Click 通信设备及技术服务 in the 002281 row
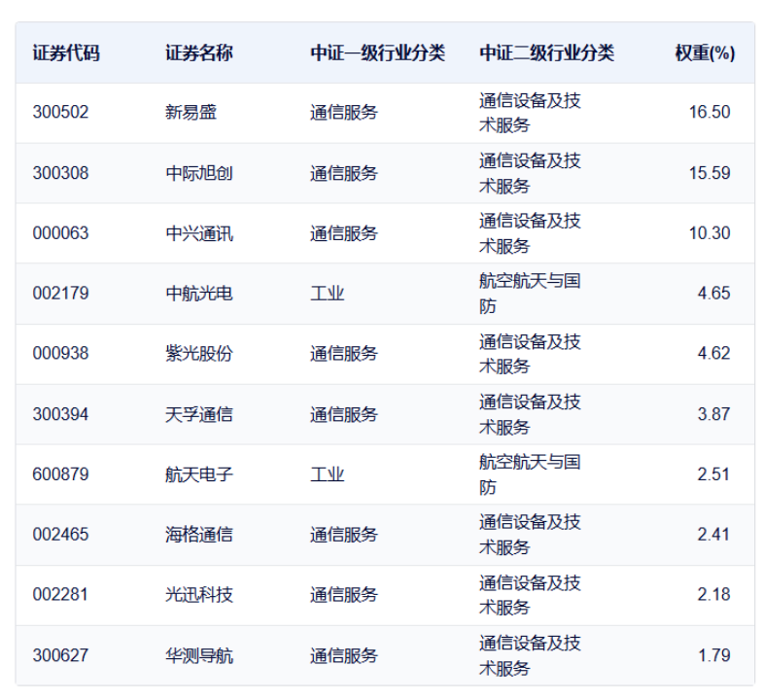Image resolution: width=764 pixels, height=700 pixels. click(x=530, y=595)
